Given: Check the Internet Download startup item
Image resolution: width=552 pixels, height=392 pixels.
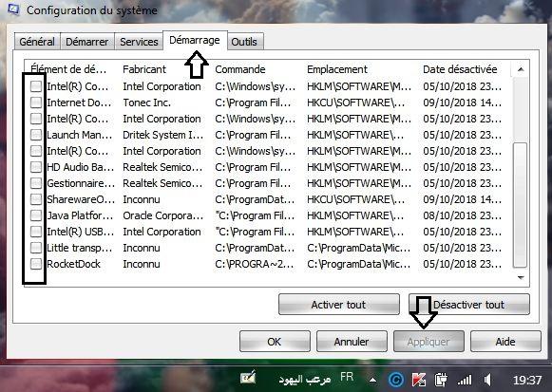Looking at the screenshot, I should 36,103.
